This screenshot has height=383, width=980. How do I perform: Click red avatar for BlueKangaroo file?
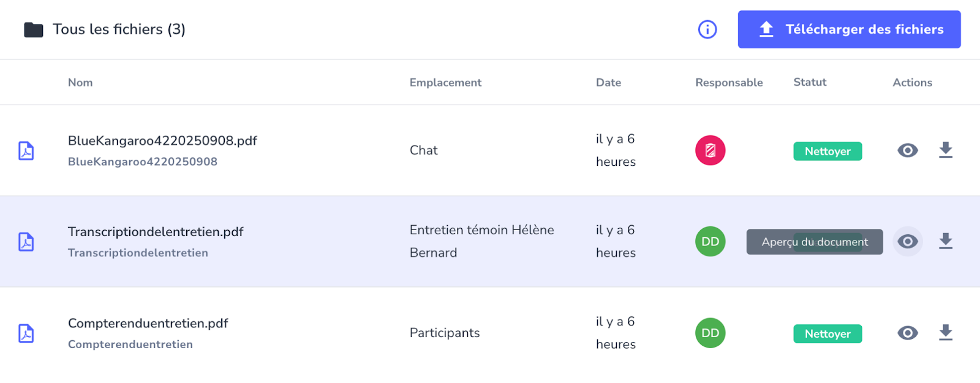click(x=710, y=151)
